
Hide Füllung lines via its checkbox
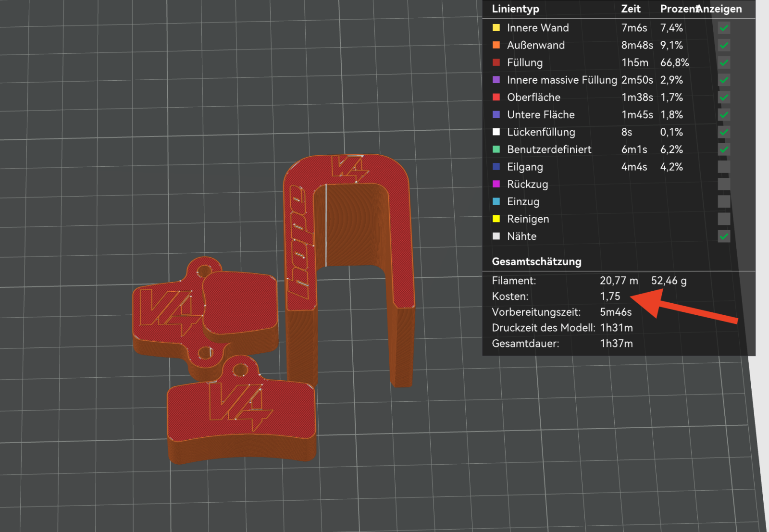(x=724, y=62)
